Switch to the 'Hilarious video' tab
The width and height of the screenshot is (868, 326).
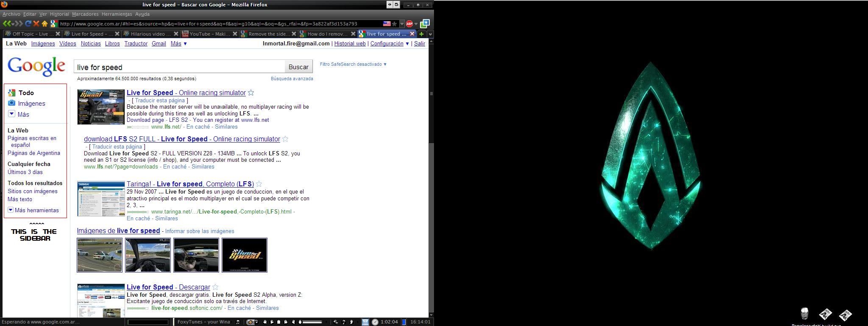(x=150, y=34)
